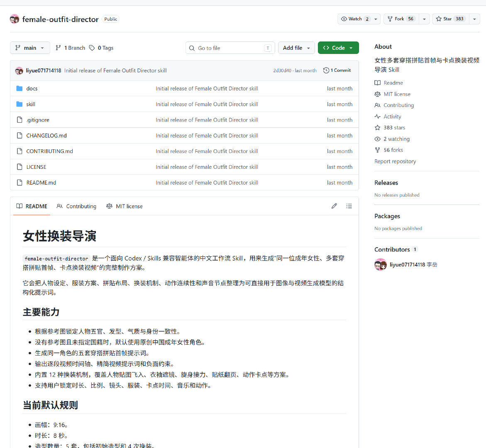486x448 pixels.
Task: Open commit message link in docs row
Action: 207,89
